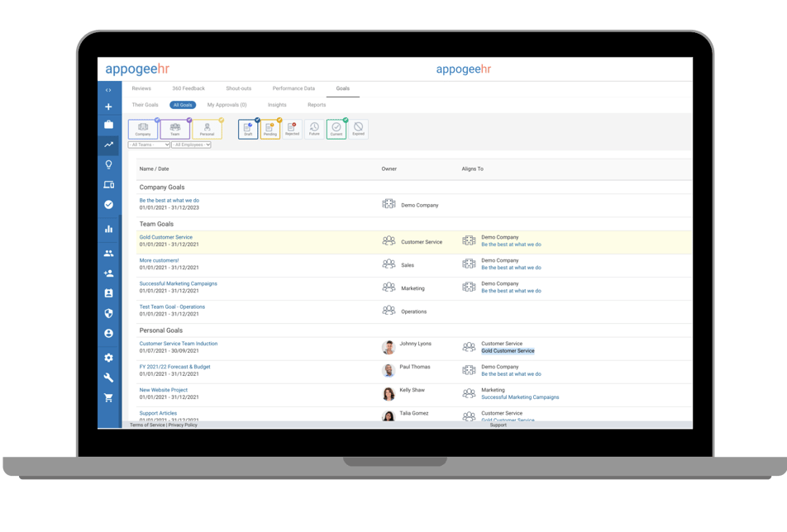Open the briefcase icon in sidebar
This screenshot has height=532, width=787.
coord(108,125)
